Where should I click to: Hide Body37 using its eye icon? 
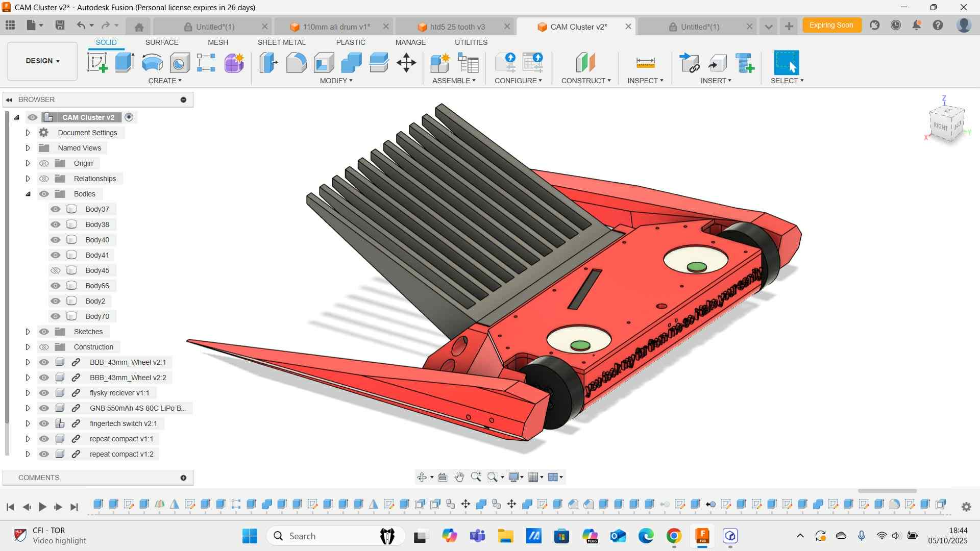coord(56,209)
